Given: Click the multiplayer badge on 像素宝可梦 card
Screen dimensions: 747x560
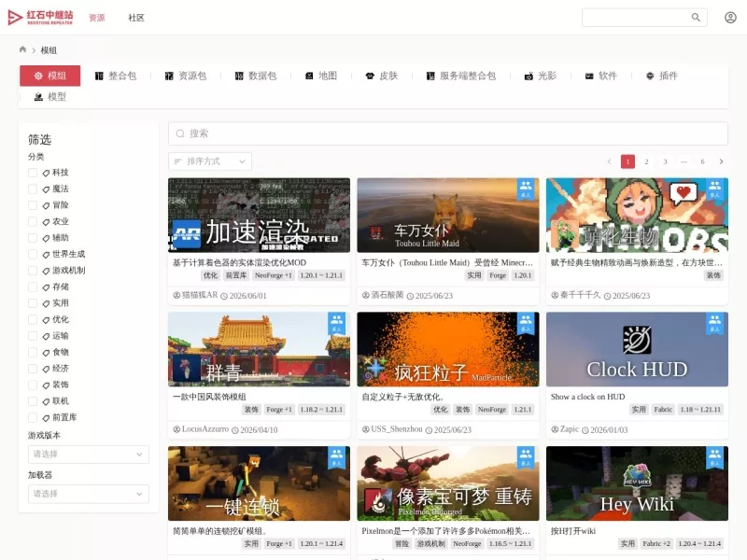Looking at the screenshot, I should point(526,457).
